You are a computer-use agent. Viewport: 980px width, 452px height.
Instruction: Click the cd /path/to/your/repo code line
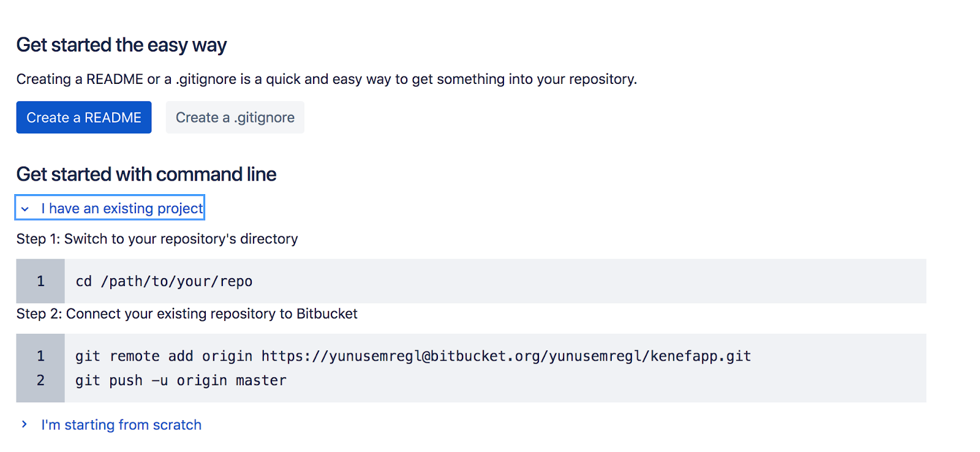point(164,282)
